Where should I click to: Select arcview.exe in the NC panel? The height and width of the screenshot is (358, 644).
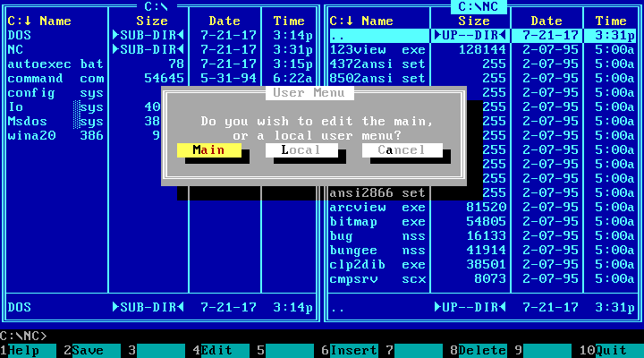(x=377, y=207)
